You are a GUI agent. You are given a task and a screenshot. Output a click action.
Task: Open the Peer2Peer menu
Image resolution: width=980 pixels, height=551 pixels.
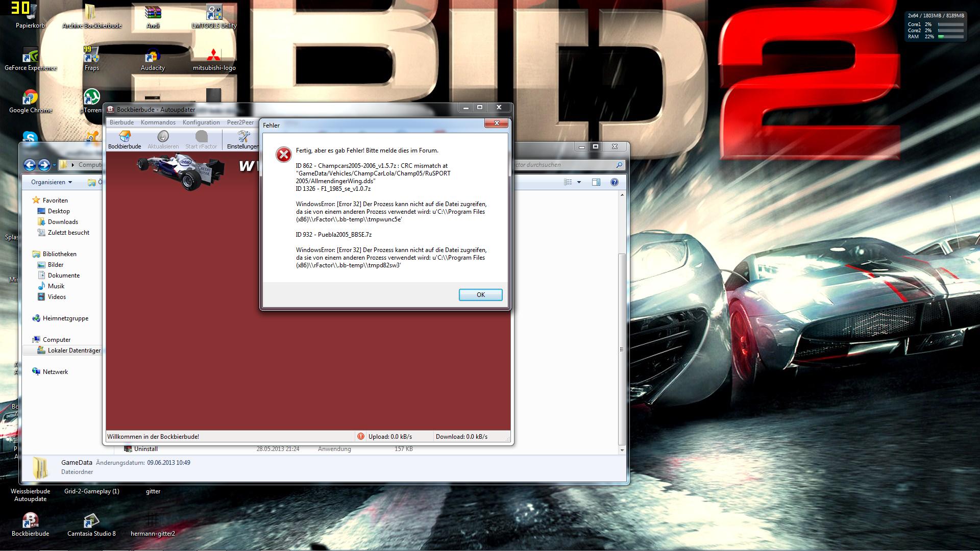(240, 122)
